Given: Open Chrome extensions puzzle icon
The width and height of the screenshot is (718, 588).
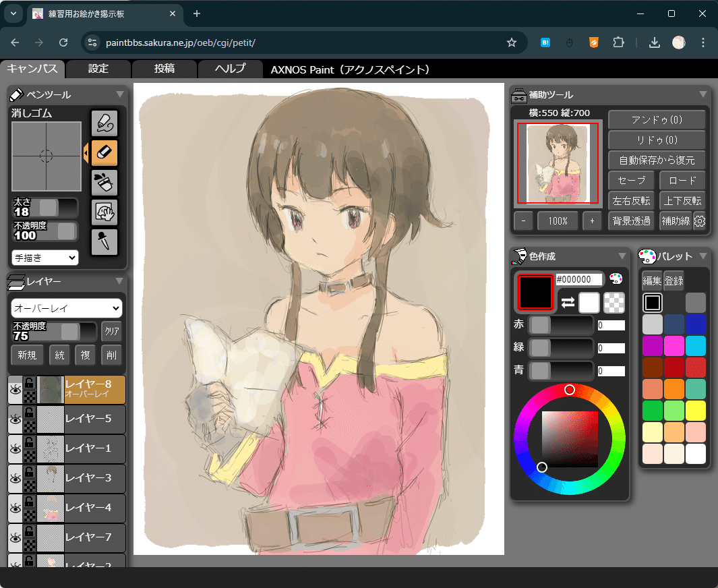Looking at the screenshot, I should coord(619,42).
